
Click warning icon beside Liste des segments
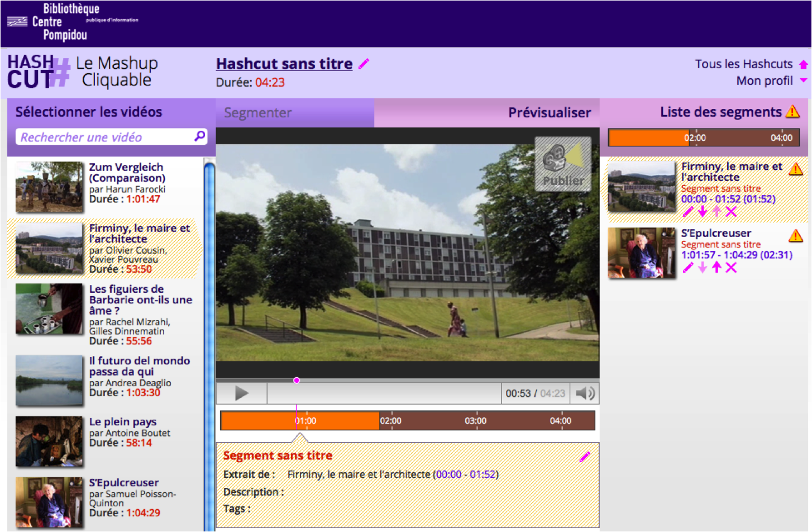tap(792, 112)
